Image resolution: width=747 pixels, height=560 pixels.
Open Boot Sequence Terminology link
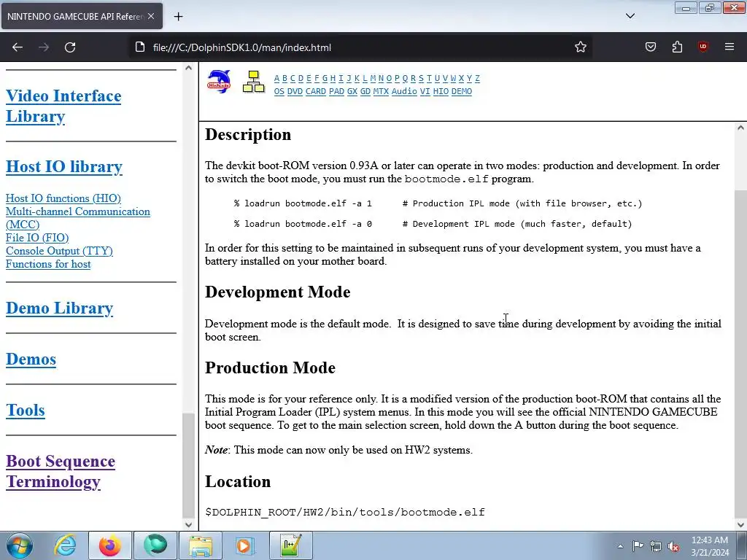[61, 472]
